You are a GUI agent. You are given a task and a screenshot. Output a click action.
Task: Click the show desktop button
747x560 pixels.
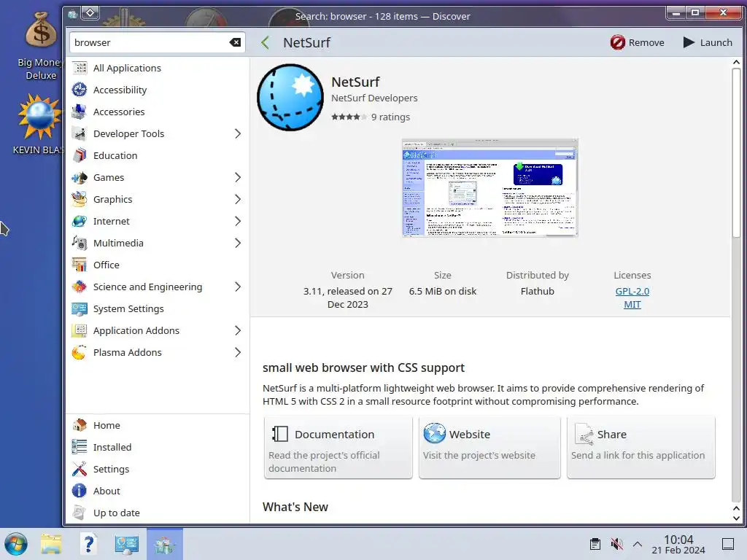click(728, 544)
